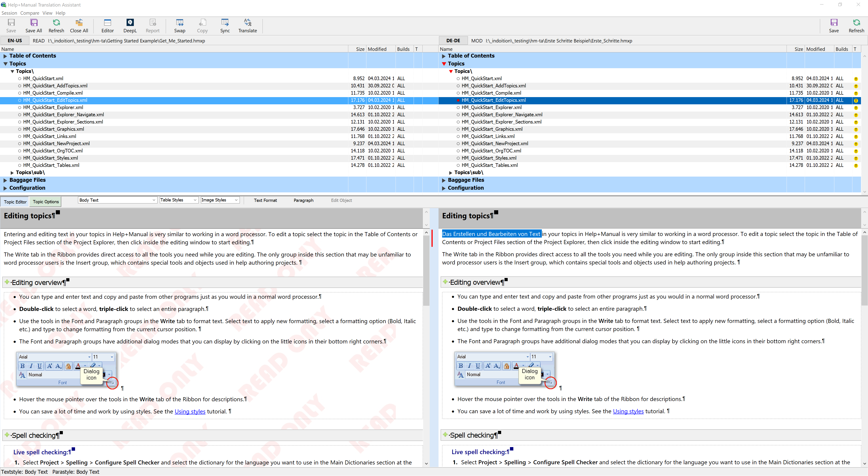Open the Compare menu
The image size is (868, 476).
(x=30, y=13)
